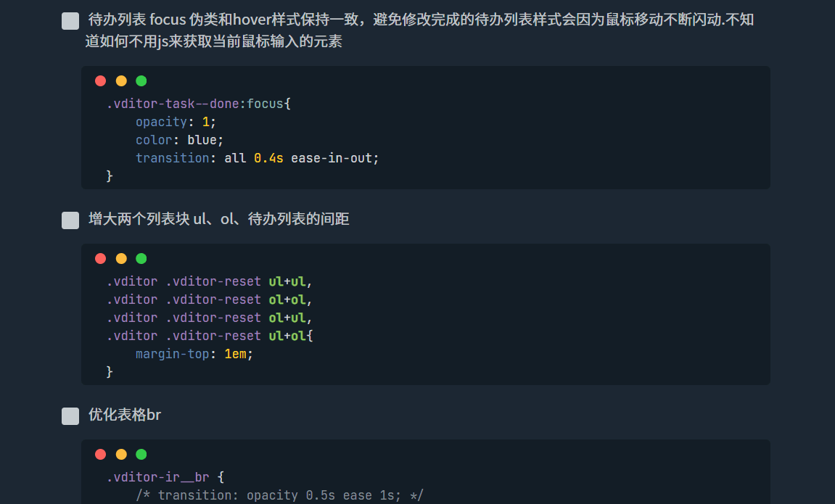Click the yellow dot on the bottom code block
The image size is (835, 504).
tap(120, 454)
